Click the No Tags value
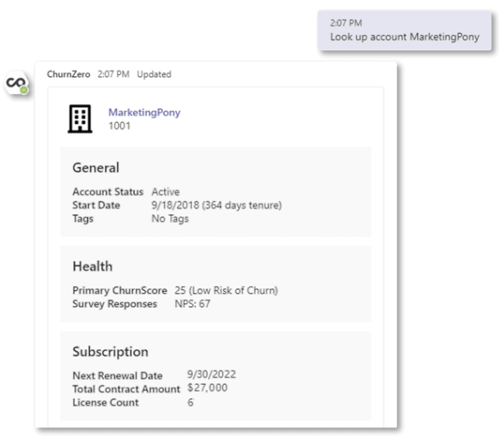Screen dimensions: 504x446 (170, 218)
